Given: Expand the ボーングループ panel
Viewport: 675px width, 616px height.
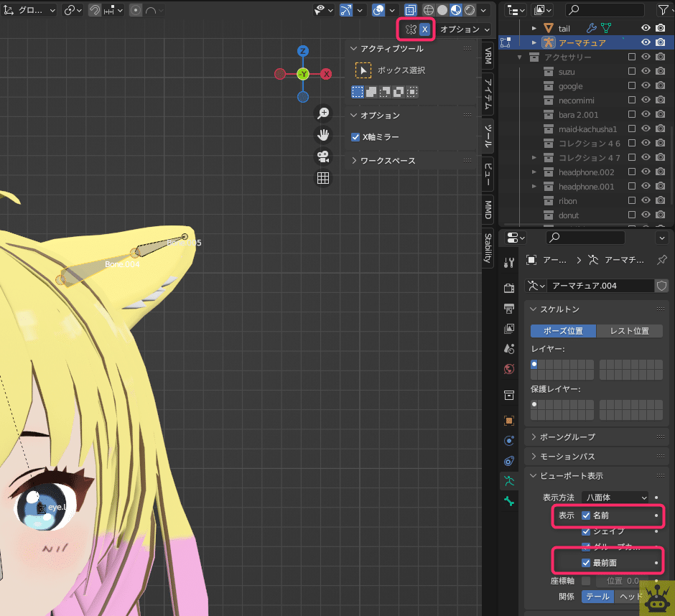Looking at the screenshot, I should click(534, 437).
